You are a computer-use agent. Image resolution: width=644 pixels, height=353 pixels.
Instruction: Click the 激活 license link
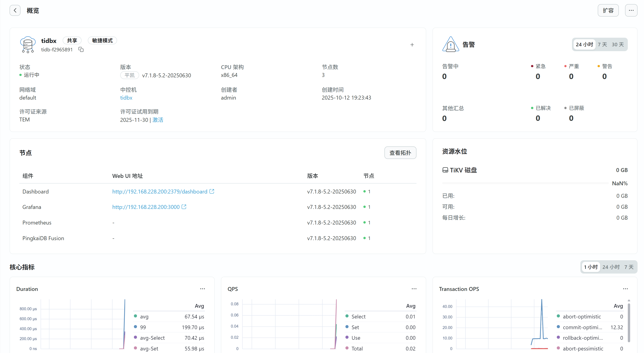158,120
